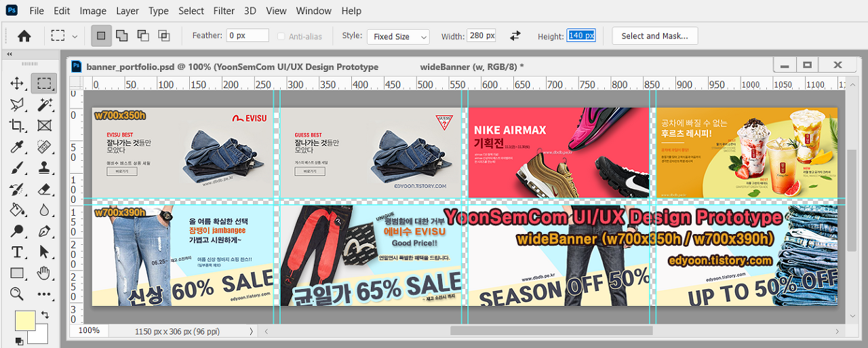Open the Filter menu

point(223,11)
